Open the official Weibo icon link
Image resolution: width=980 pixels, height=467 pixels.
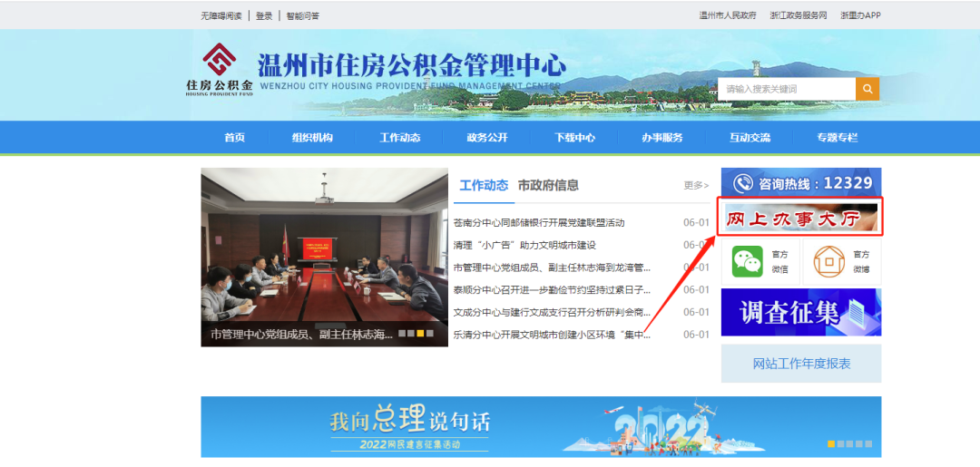pos(827,261)
